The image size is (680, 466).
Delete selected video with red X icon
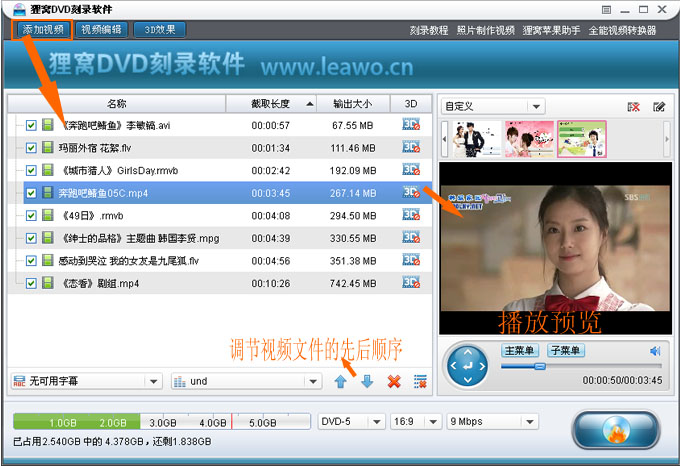pyautogui.click(x=394, y=381)
